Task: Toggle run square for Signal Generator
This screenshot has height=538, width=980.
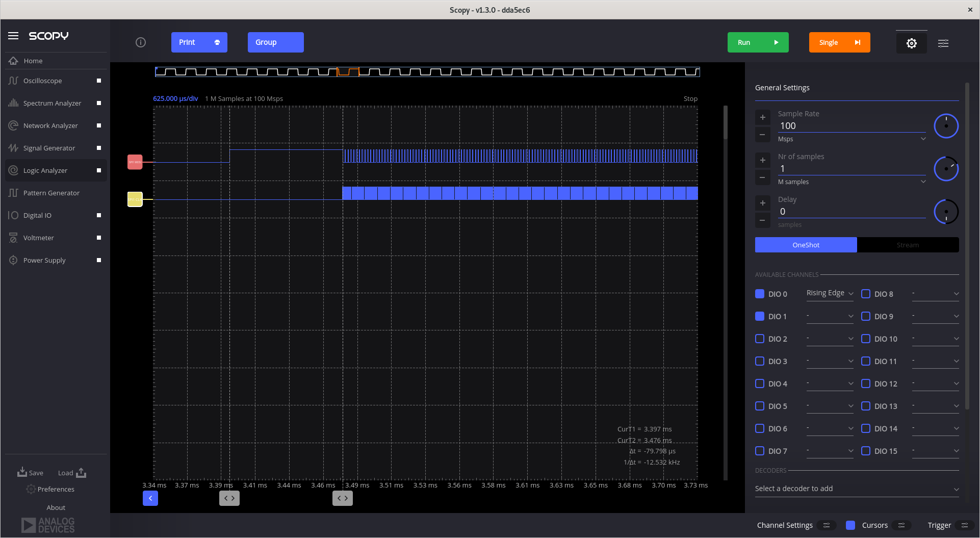Action: [x=99, y=148]
